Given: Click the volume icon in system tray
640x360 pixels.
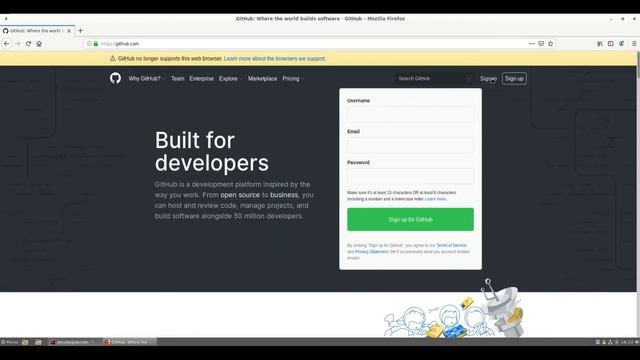Looking at the screenshot, I should click(x=637, y=342).
